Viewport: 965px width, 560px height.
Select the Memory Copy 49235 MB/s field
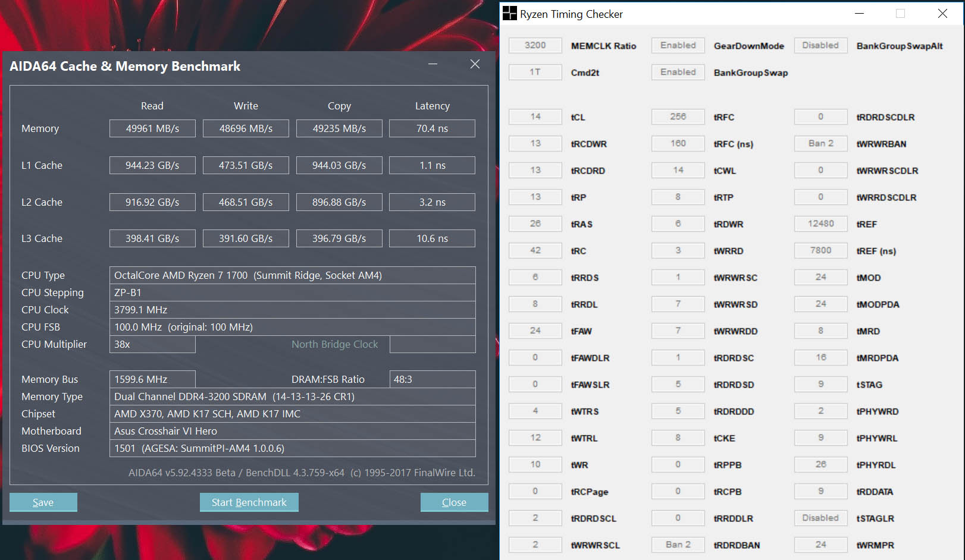coord(339,128)
